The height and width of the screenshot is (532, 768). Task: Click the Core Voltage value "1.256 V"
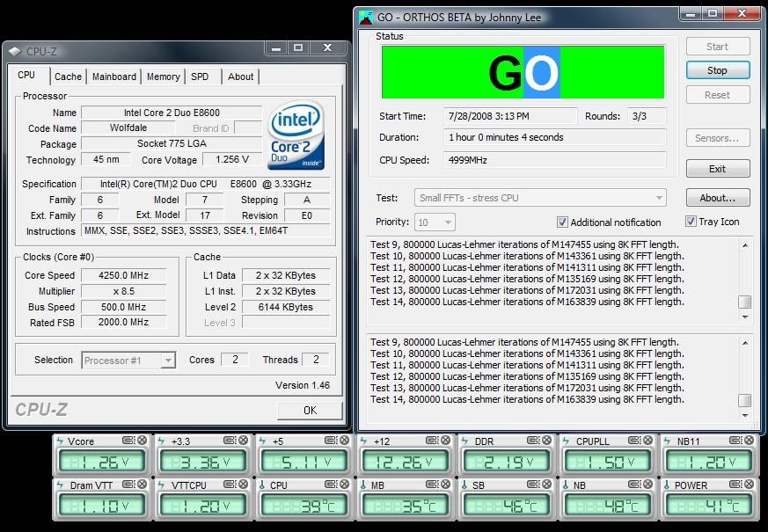pyautogui.click(x=232, y=159)
